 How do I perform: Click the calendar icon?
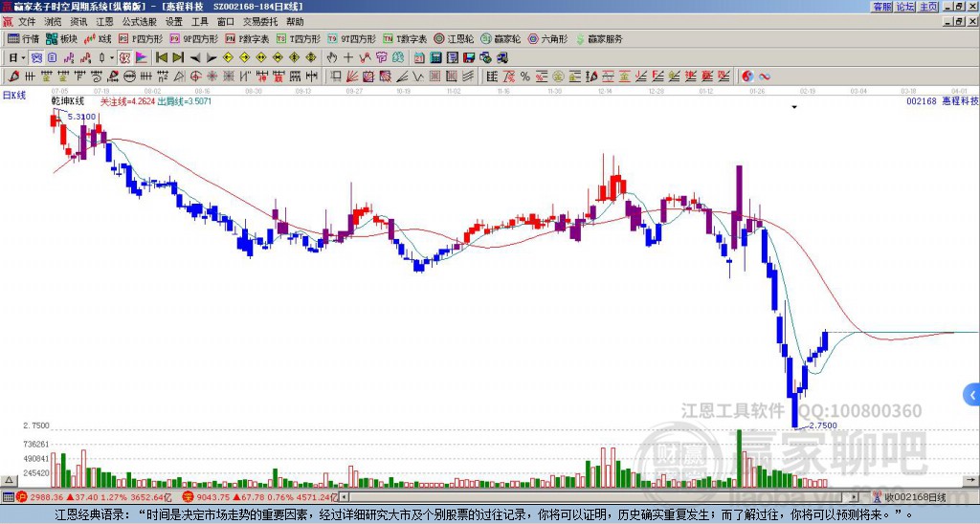[x=419, y=58]
